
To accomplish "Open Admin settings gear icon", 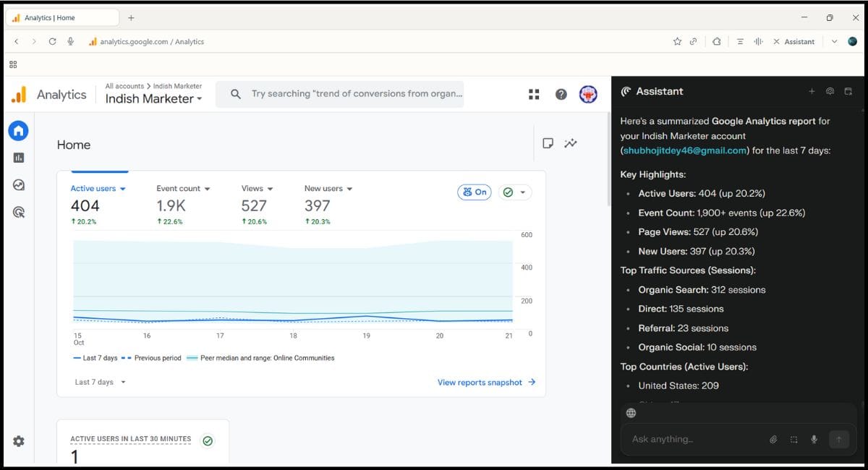I will (19, 441).
